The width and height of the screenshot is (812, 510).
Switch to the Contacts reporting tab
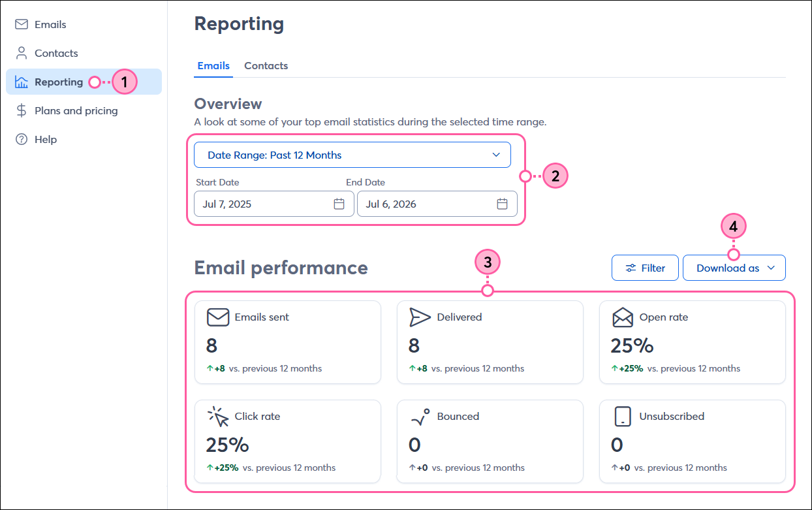click(x=266, y=66)
